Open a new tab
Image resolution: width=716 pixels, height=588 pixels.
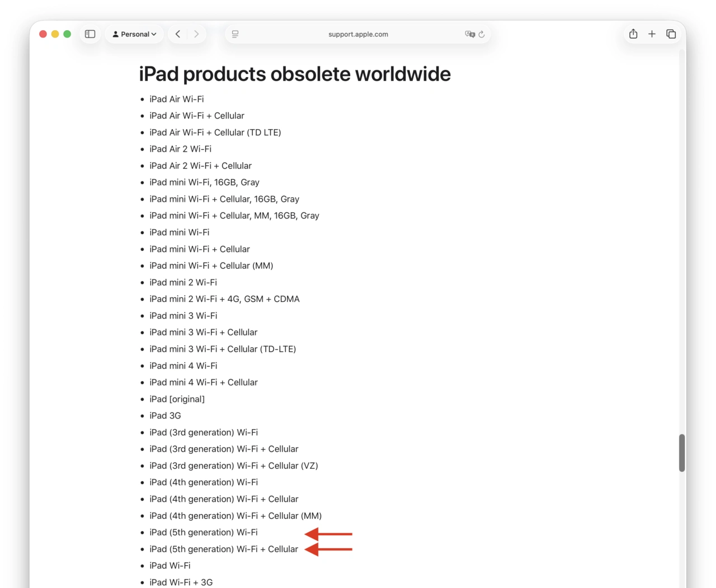click(652, 34)
